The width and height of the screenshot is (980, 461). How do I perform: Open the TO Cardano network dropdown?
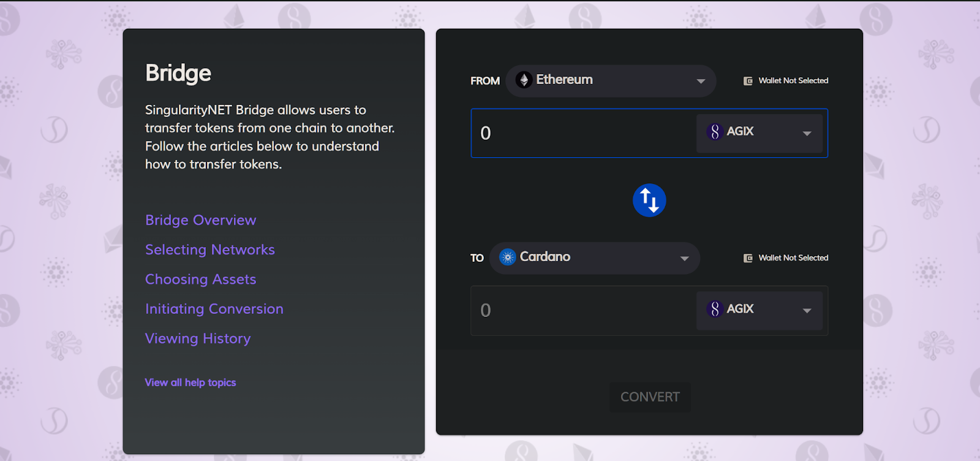[x=595, y=258]
